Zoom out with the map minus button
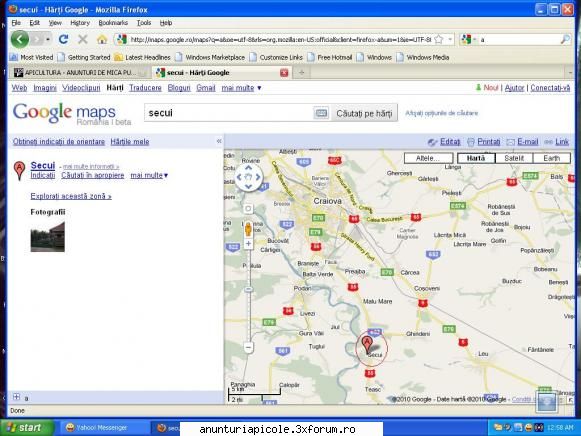 pyautogui.click(x=248, y=347)
